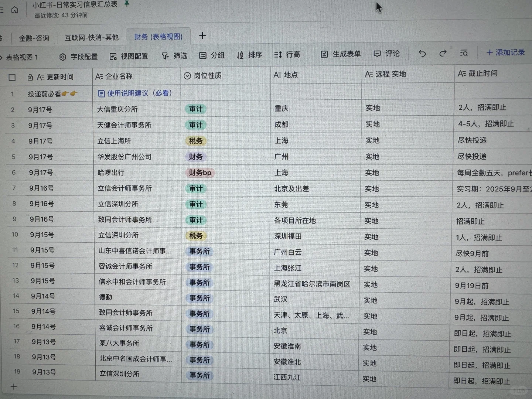Click the 远程 实地 column header
The image size is (532, 399).
click(x=408, y=74)
